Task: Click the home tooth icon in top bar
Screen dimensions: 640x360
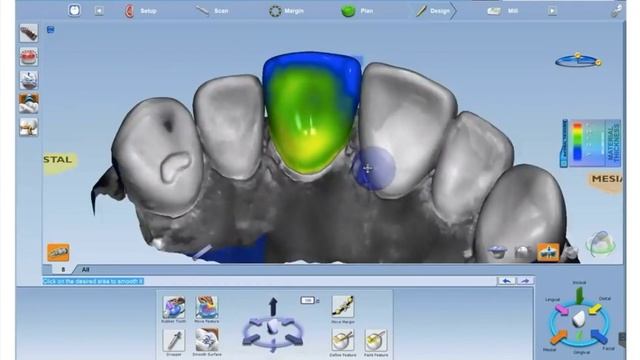Action: (x=74, y=10)
